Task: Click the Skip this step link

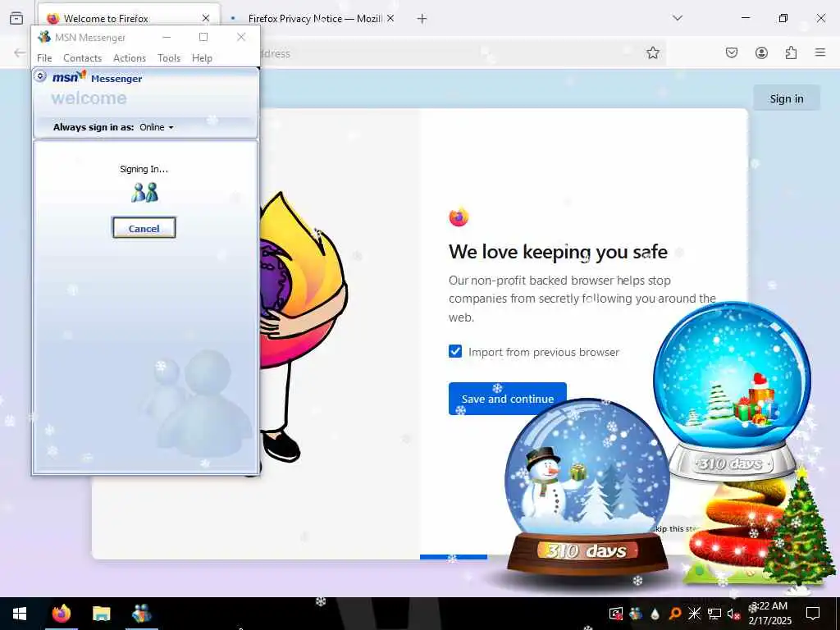Action: point(676,529)
